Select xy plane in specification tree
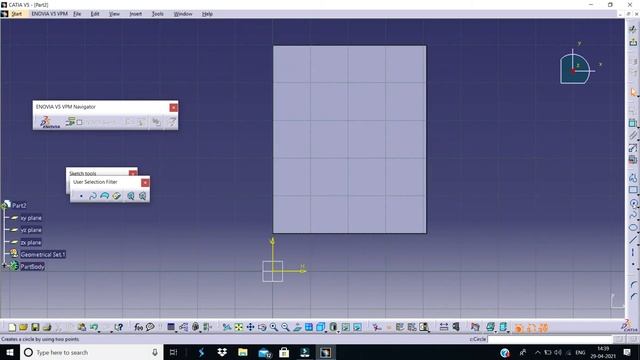Viewport: 640px width, 360px height. point(31,218)
